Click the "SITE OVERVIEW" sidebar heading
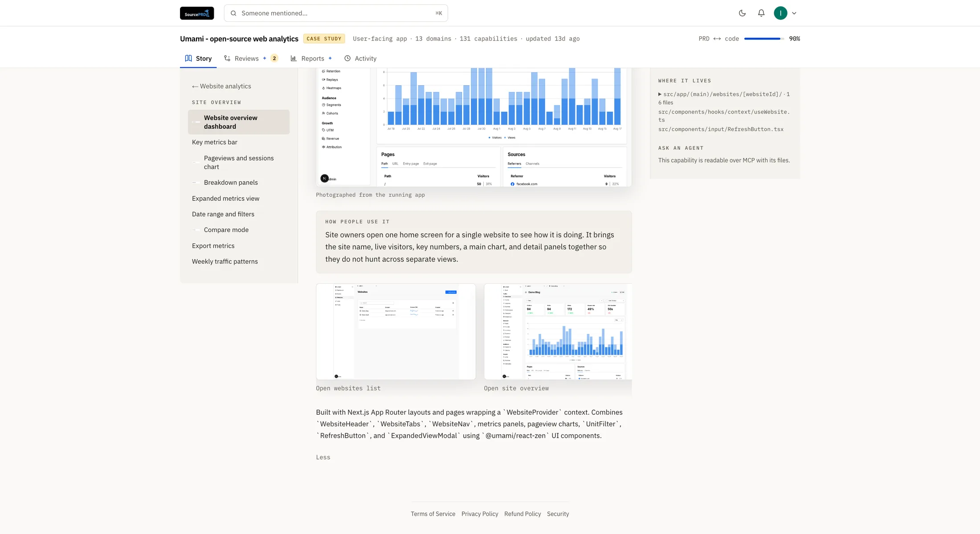Viewport: 980px width, 534px height. tap(216, 102)
